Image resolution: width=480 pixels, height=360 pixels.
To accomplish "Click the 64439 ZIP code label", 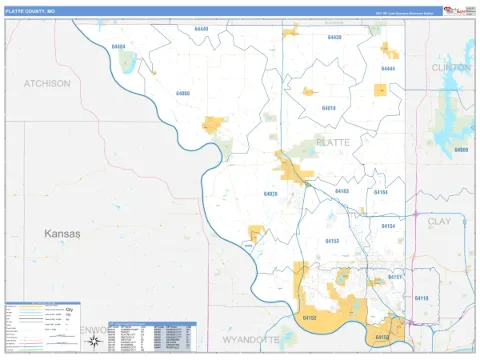I will [334, 37].
